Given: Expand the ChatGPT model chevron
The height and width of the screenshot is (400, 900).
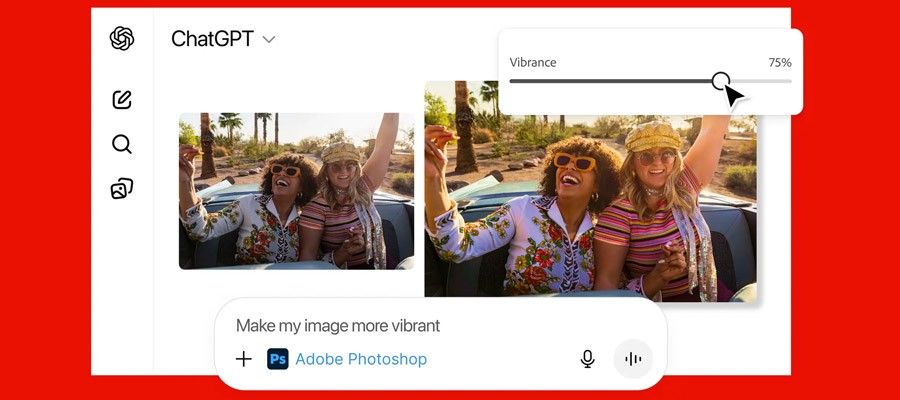Looking at the screenshot, I should [x=269, y=40].
